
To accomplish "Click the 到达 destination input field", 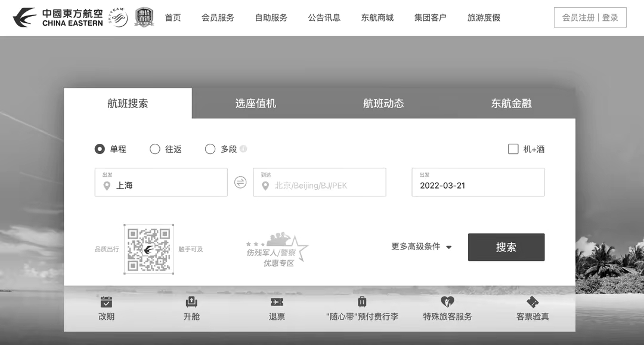I will (319, 182).
